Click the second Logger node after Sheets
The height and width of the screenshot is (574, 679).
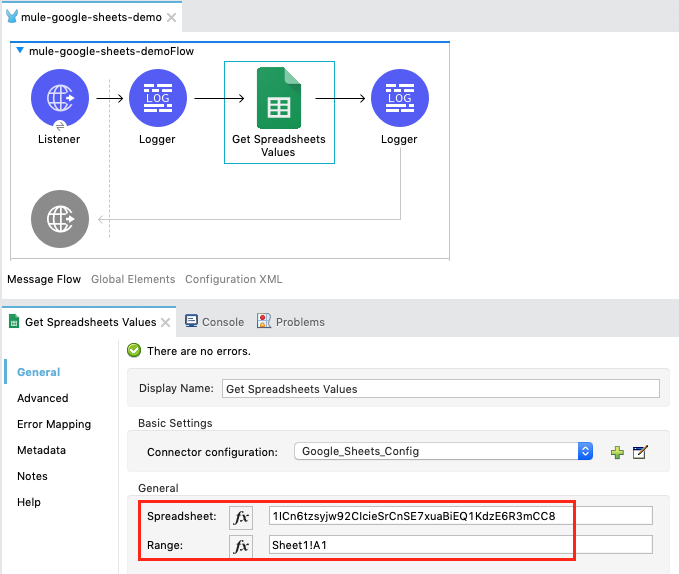point(399,99)
